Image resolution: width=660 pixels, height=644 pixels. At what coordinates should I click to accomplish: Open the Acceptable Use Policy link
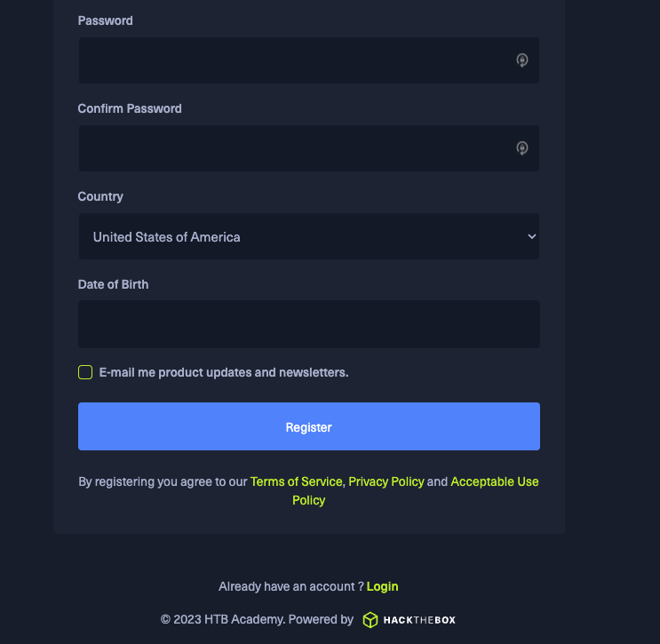tap(494, 481)
